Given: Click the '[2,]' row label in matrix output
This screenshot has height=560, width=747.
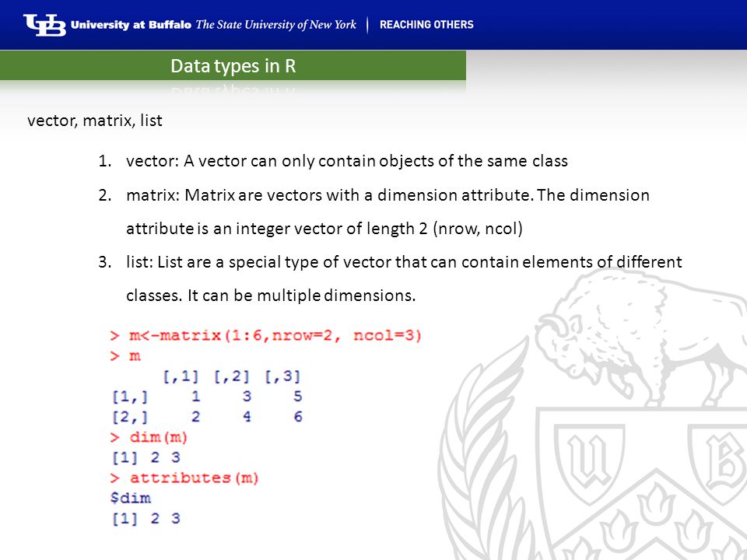Looking at the screenshot, I should coord(130,417).
